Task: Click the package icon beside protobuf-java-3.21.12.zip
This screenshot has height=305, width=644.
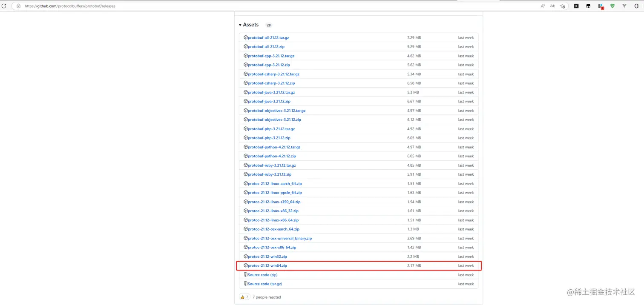Action: [x=246, y=101]
